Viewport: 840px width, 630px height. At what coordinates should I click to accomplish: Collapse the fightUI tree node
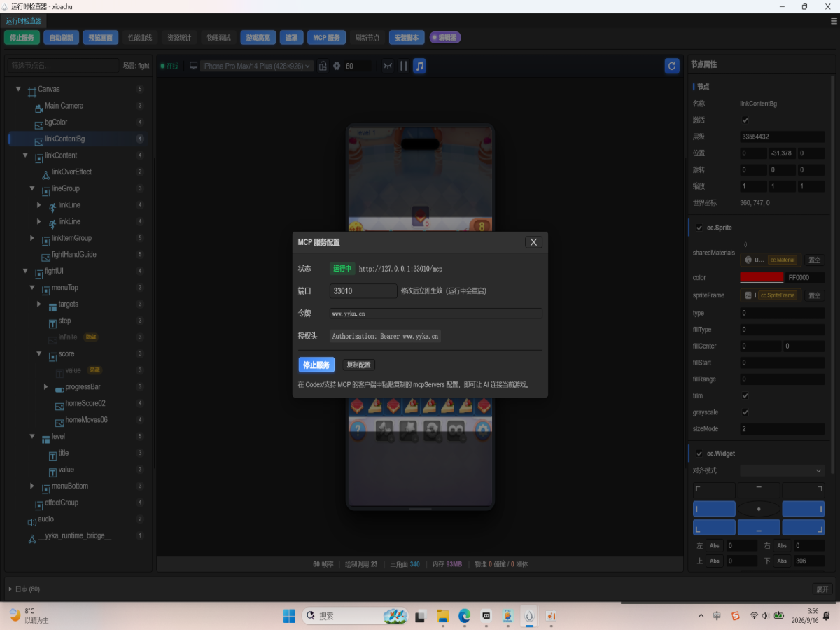[25, 271]
